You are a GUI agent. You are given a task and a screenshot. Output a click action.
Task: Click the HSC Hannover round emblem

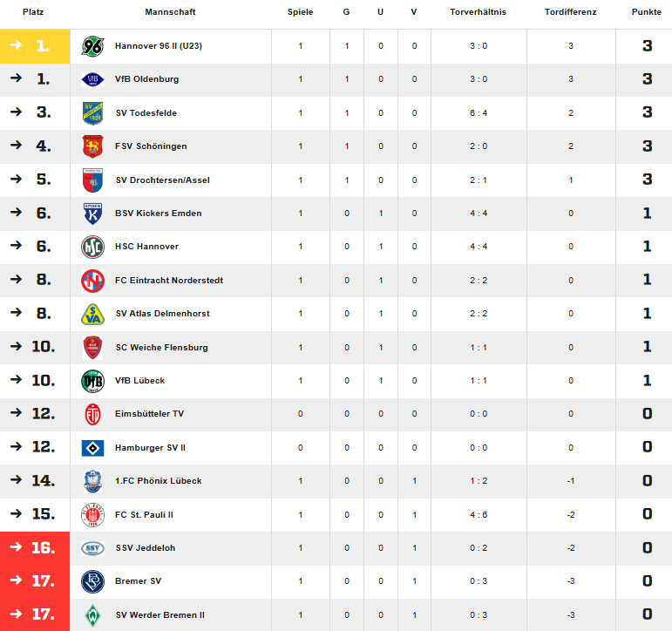tap(92, 247)
